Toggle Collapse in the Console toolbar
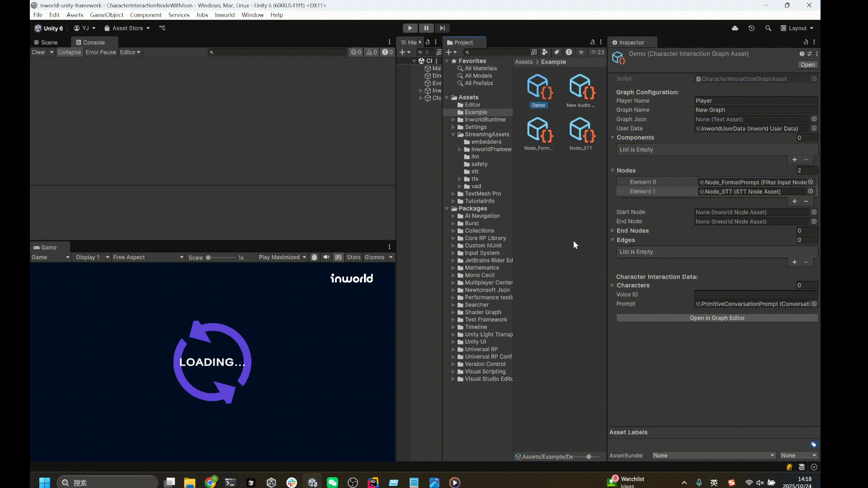 (69, 52)
